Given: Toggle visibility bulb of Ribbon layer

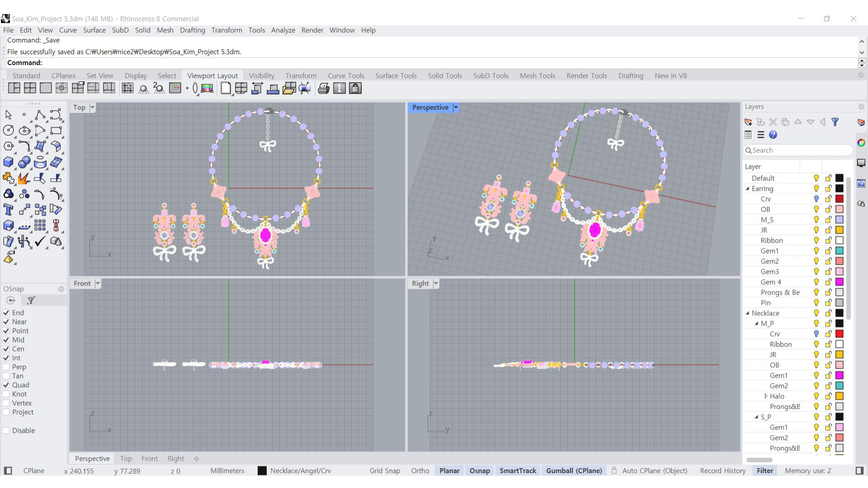Looking at the screenshot, I should (816, 240).
